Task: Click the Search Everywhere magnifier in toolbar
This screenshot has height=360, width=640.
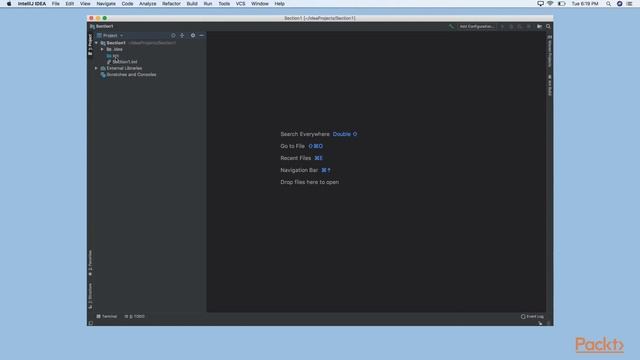Action: pos(548,27)
